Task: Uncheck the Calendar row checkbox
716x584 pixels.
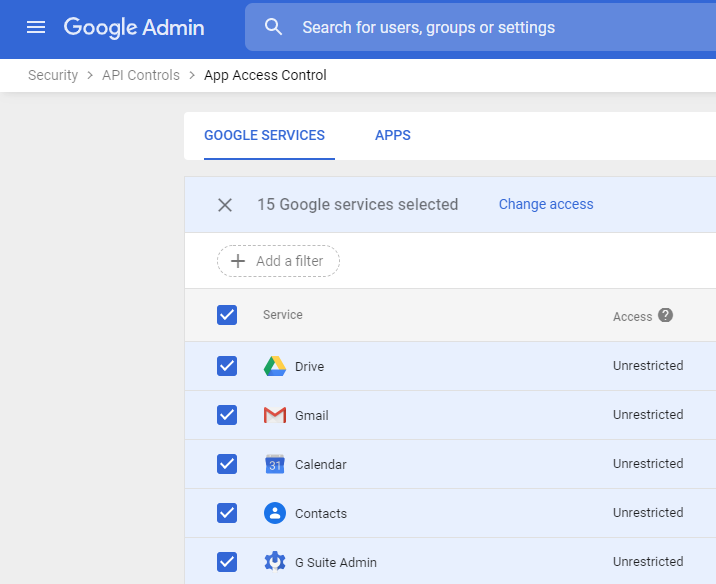Action: tap(227, 464)
